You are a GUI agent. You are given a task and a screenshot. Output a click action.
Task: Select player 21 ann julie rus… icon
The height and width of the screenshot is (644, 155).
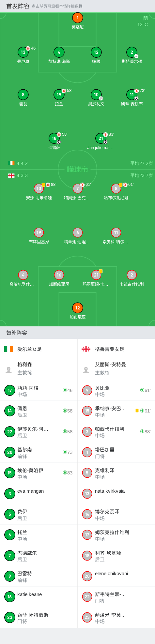point(101,138)
